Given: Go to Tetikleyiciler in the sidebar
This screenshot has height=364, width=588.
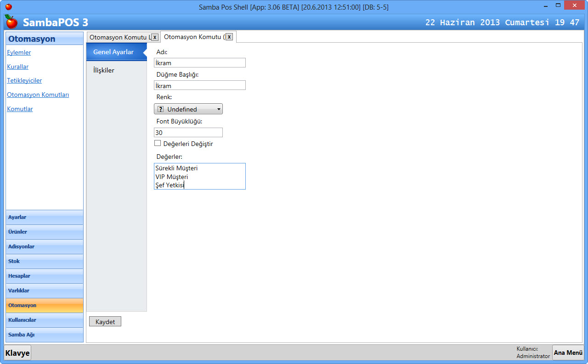Looking at the screenshot, I should [24, 80].
